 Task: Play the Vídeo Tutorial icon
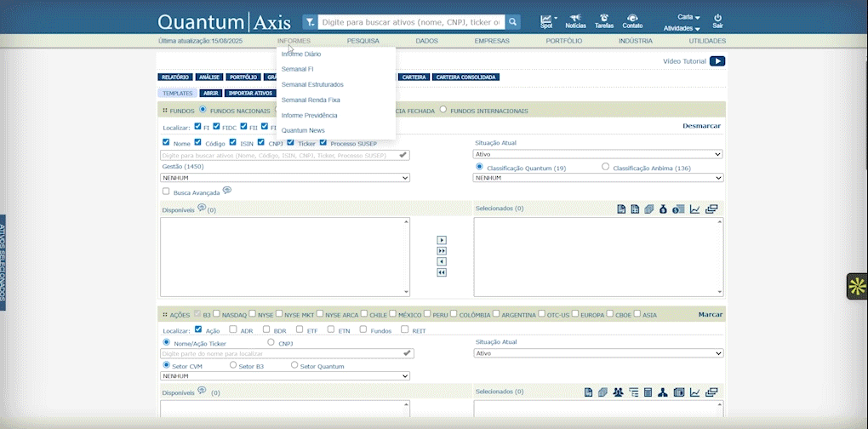[717, 61]
